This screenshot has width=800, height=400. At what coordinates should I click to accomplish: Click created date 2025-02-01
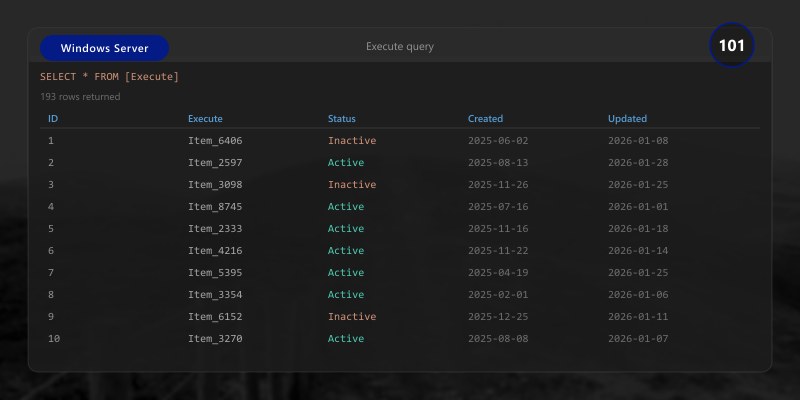498,294
